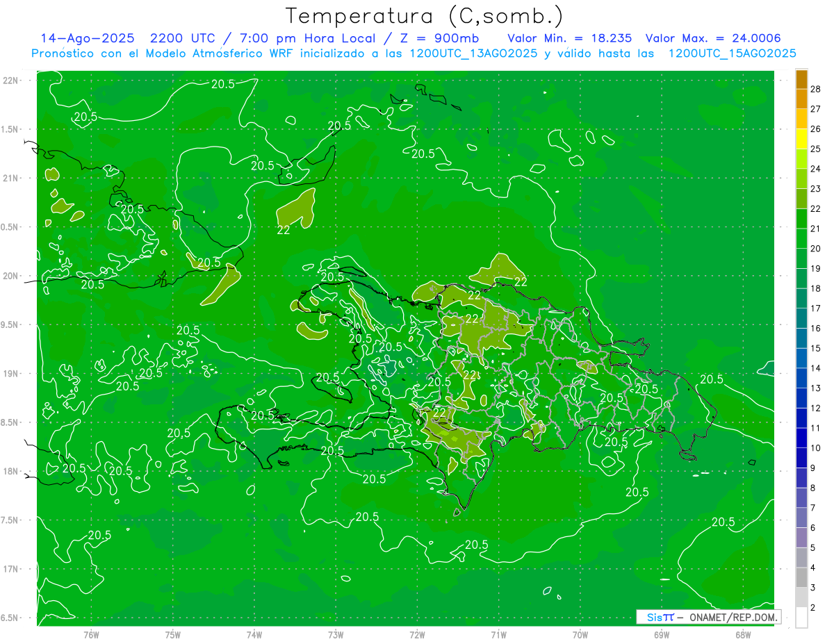Pick the green swatch between 20 and 21
834x644 pixels.
[x=801, y=239]
